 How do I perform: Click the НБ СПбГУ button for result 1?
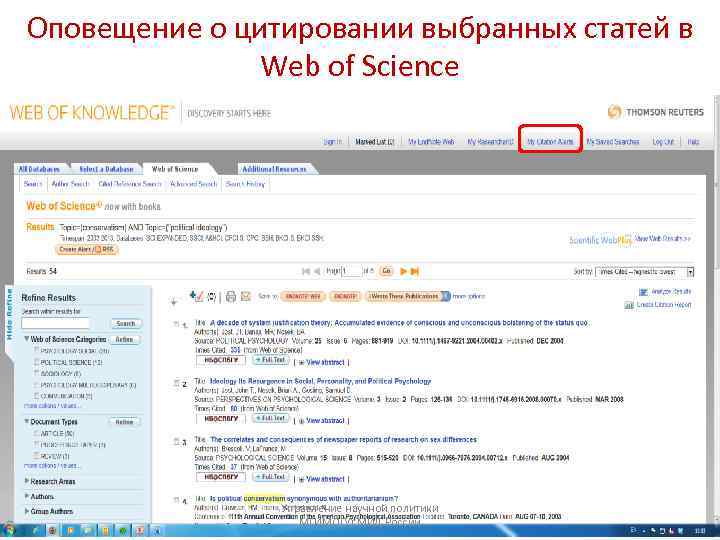(221, 360)
